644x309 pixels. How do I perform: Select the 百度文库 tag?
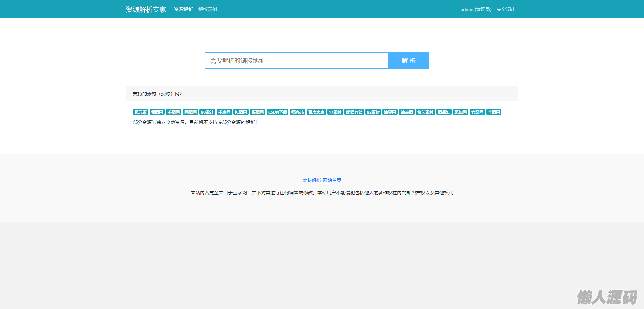tap(316, 112)
